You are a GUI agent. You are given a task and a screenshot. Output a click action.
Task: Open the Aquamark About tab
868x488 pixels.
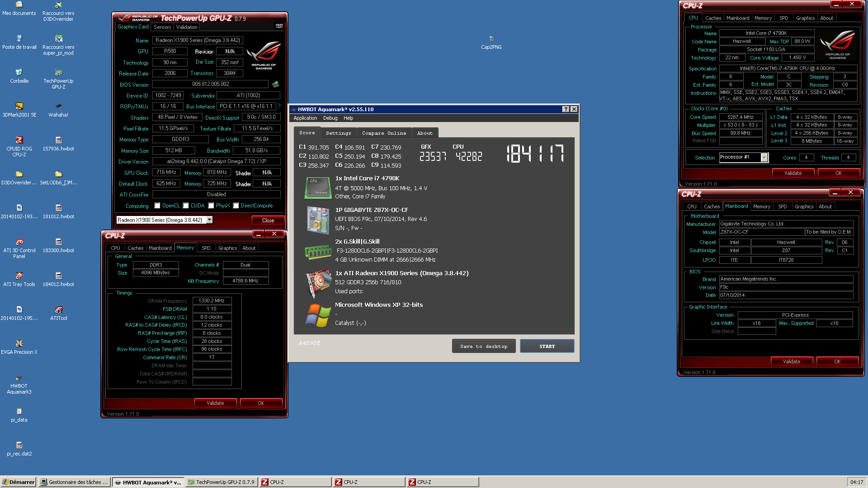click(425, 133)
